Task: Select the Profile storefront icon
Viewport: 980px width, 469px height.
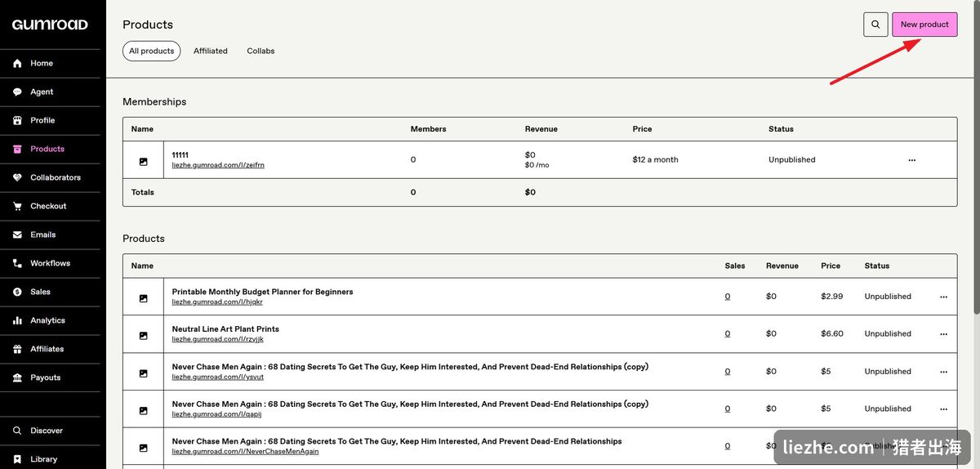Action: point(17,120)
